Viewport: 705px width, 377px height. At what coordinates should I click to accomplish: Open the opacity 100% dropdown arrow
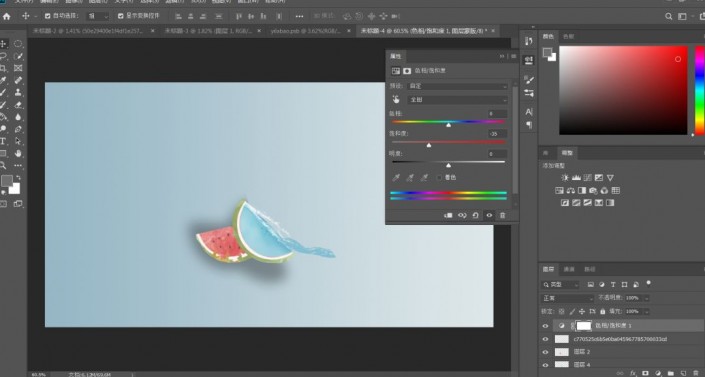tap(647, 298)
